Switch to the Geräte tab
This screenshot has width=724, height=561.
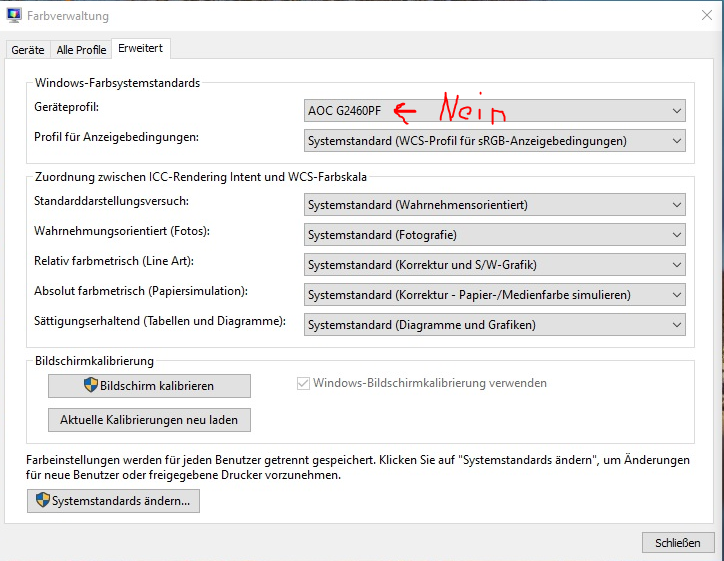(x=28, y=49)
